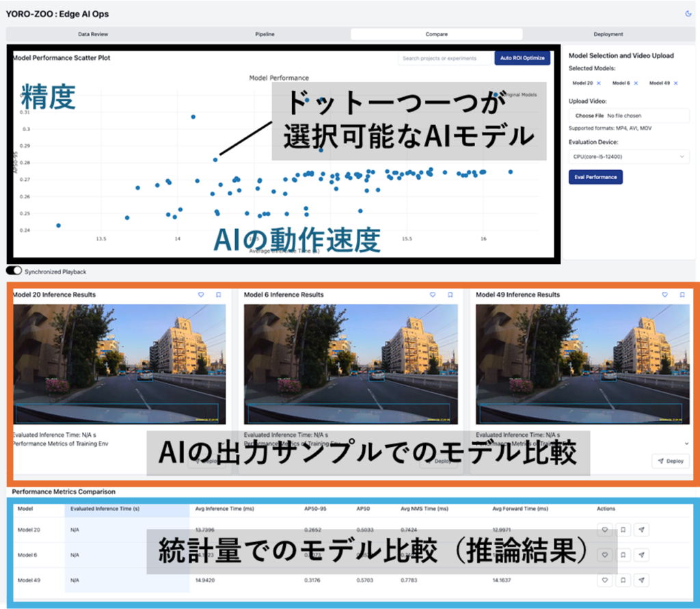Open the Deployment tab
700x609 pixels.
pyautogui.click(x=608, y=34)
